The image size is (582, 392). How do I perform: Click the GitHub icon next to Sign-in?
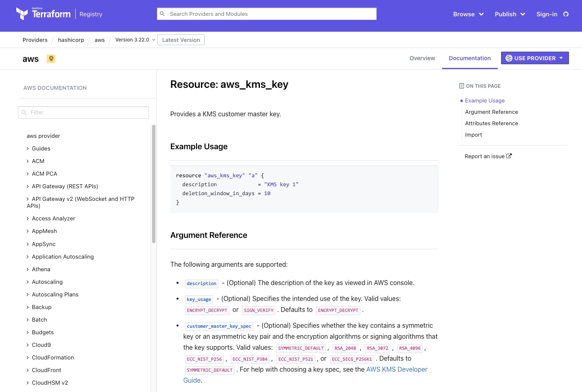(566, 14)
